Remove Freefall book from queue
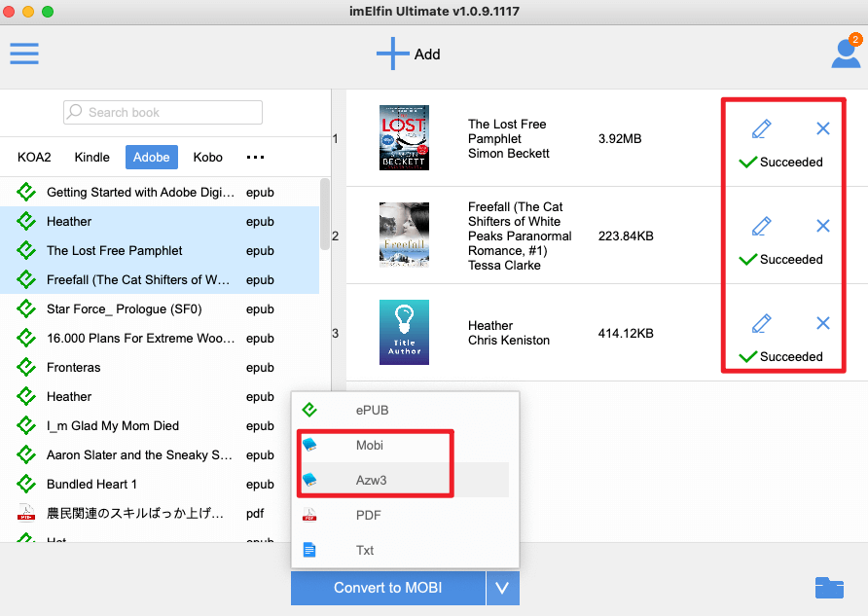The height and width of the screenshot is (616, 868). coord(823,226)
